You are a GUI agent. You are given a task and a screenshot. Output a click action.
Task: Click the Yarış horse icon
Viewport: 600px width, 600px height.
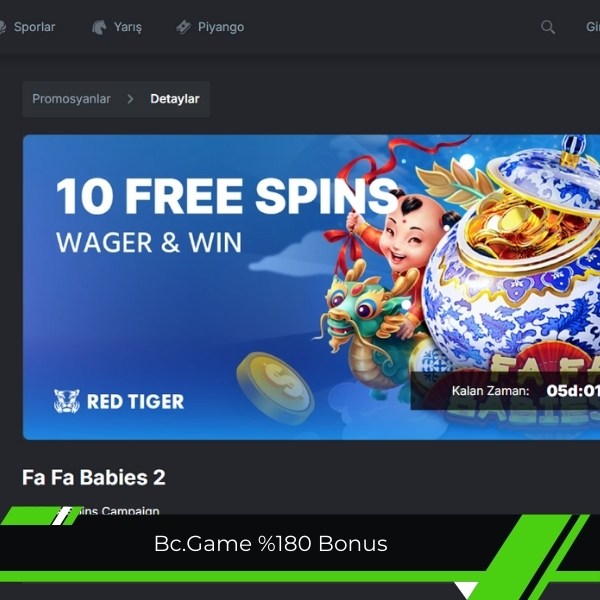[99, 27]
